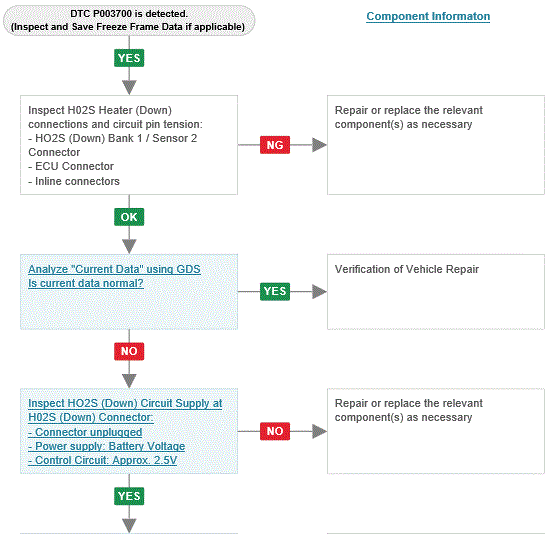Screen dimensions: 552x534
Task: Select the red NO badge beside circuit supply box
Action: point(275,431)
